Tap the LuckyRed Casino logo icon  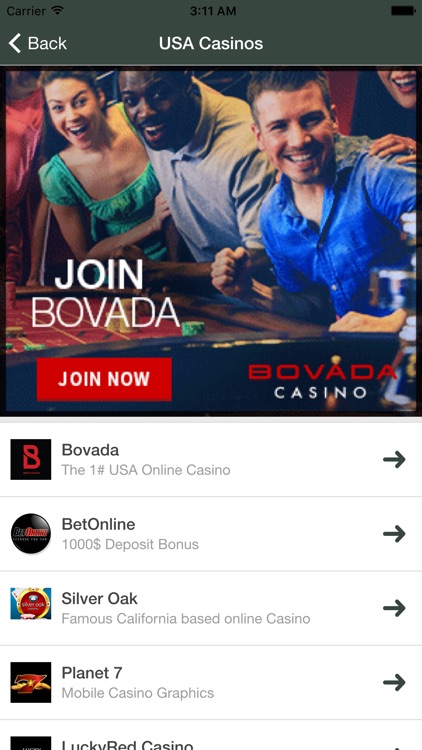[31, 743]
